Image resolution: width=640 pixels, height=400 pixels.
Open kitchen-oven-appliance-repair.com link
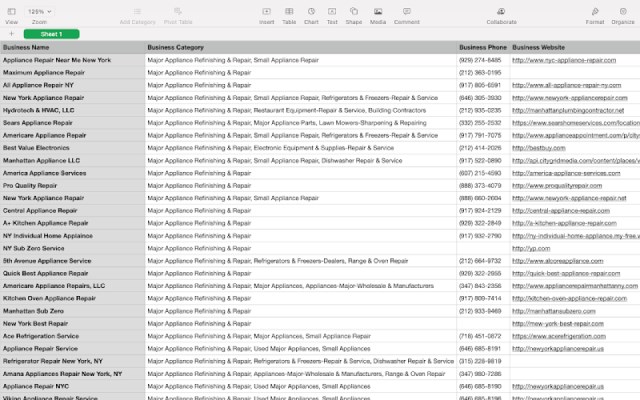[569, 298]
